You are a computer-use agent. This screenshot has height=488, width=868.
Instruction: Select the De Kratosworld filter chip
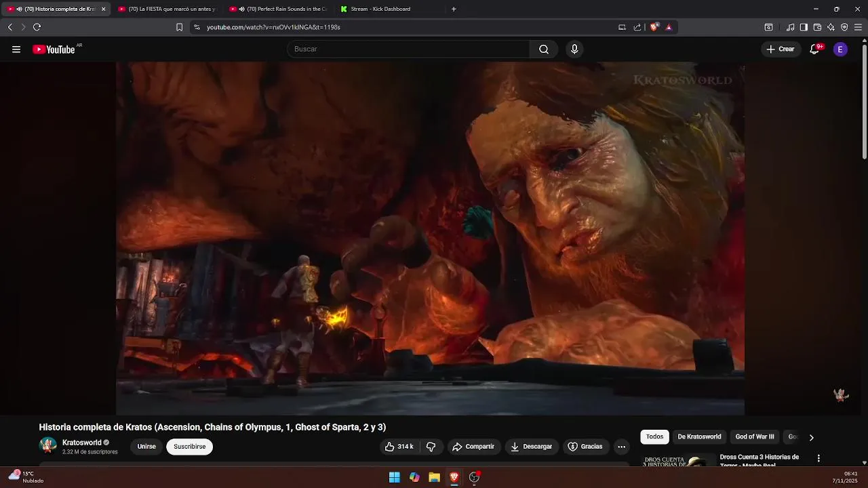[x=699, y=437]
